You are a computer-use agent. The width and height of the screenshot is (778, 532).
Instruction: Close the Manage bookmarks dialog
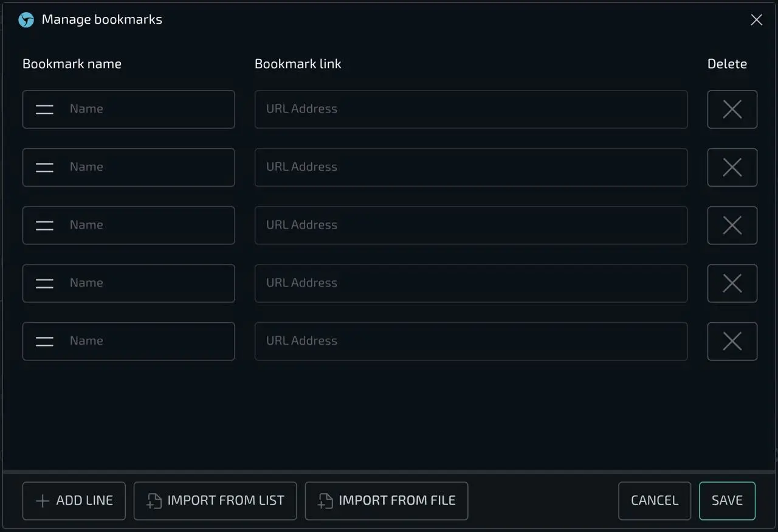(756, 20)
